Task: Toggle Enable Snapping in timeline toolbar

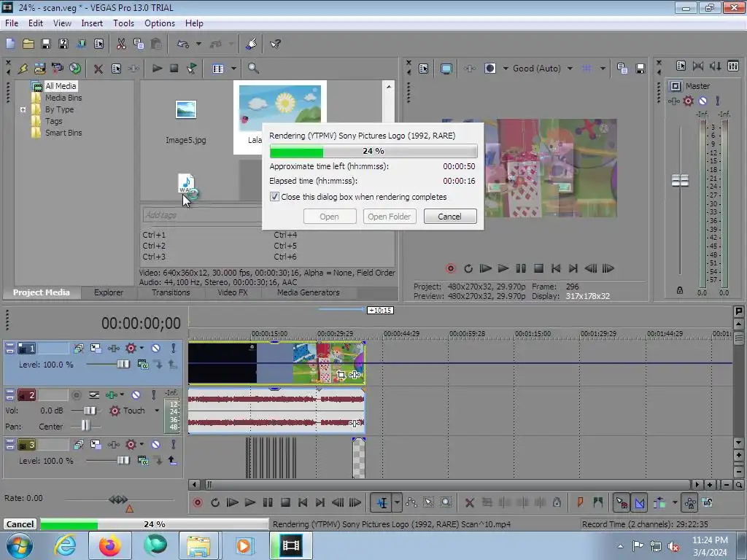Action: click(622, 502)
